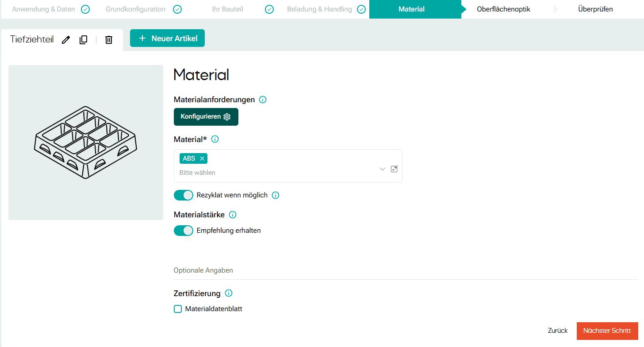
Task: Proceed using the Nächster Schritt button
Action: pyautogui.click(x=607, y=331)
